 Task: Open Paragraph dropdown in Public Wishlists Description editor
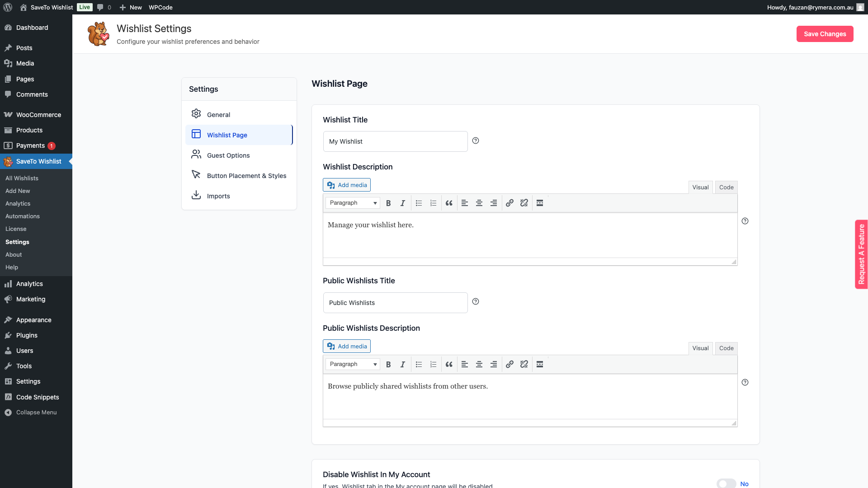point(353,365)
